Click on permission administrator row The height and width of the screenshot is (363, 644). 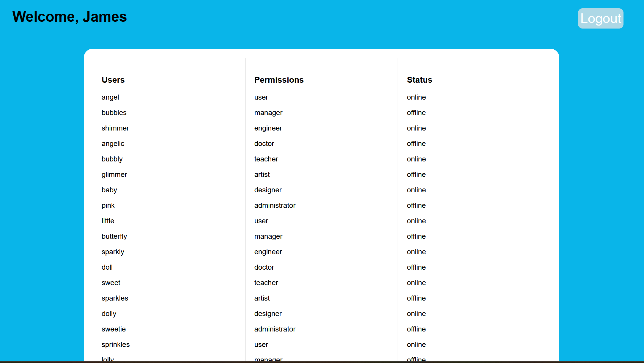click(275, 205)
